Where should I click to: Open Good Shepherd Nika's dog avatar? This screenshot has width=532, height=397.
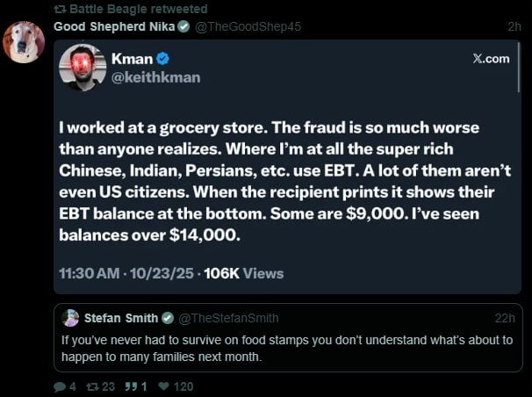tap(24, 41)
